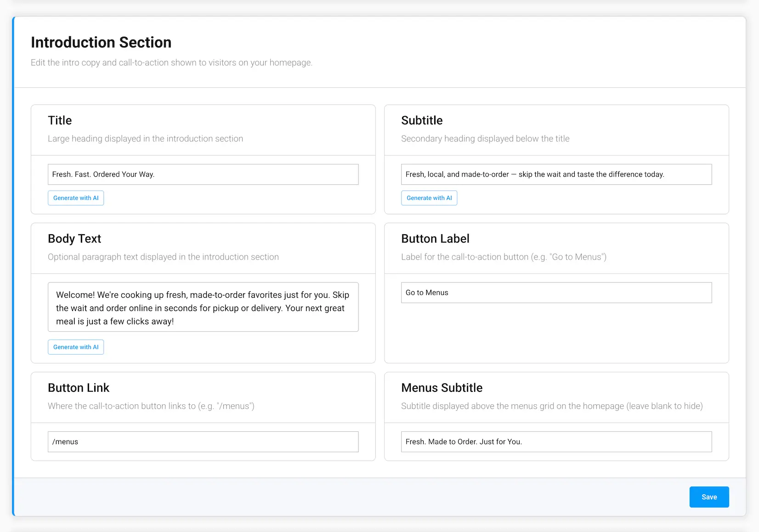The width and height of the screenshot is (759, 532).
Task: Click the 'Body Text' card heading
Action: click(x=74, y=239)
